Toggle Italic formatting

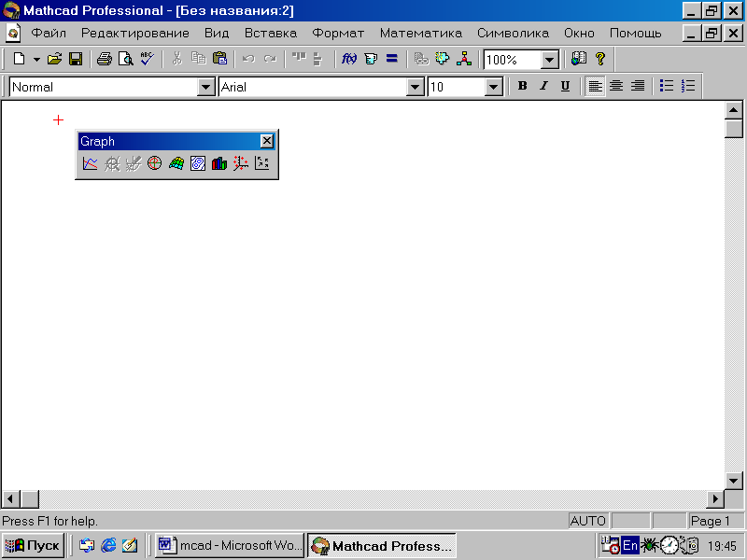(543, 86)
